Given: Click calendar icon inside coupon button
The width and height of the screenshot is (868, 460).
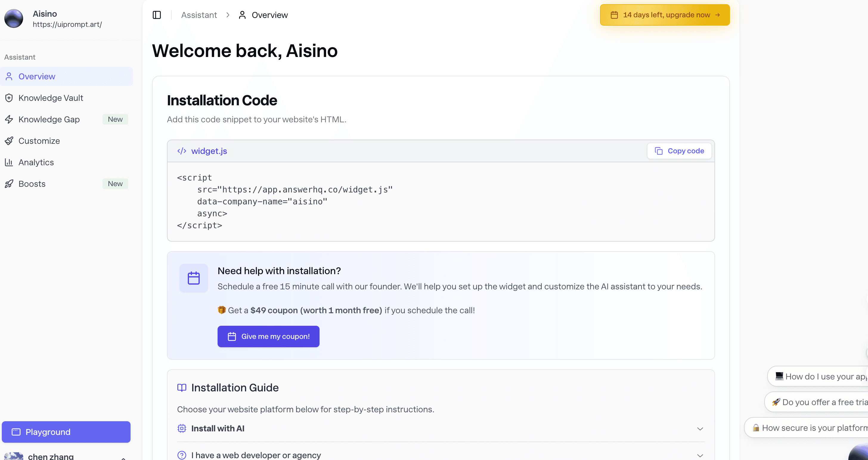Looking at the screenshot, I should coord(232,336).
